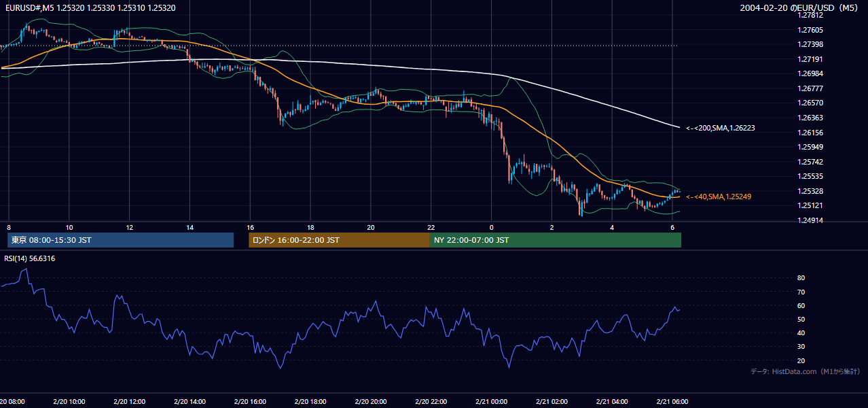Click hour label 14 below the price chart

click(x=189, y=227)
